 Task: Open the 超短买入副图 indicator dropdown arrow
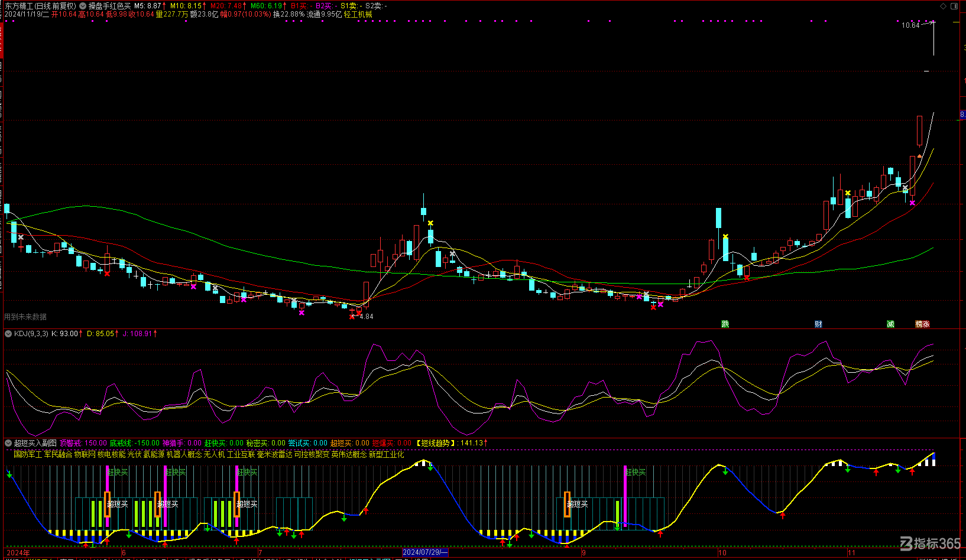pyautogui.click(x=8, y=443)
